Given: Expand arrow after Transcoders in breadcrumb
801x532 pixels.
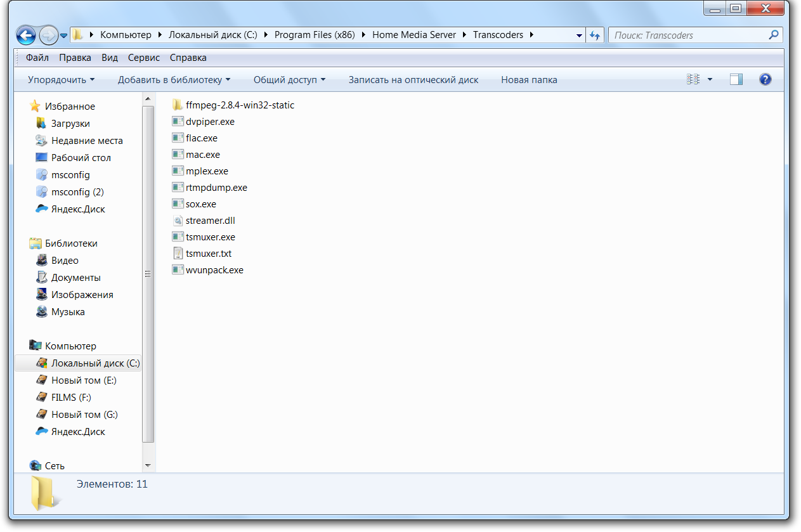Looking at the screenshot, I should point(531,36).
